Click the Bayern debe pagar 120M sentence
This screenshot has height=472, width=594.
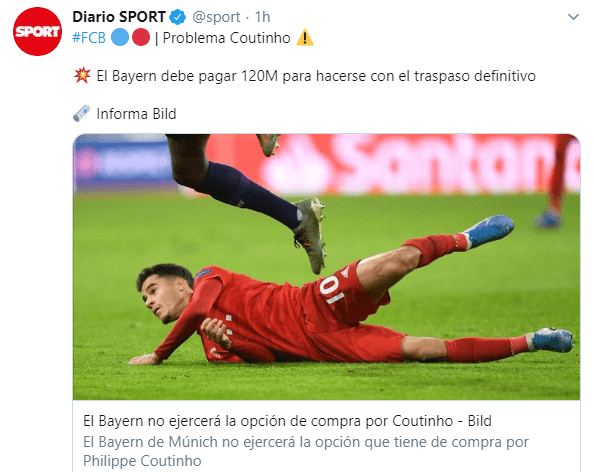pyautogui.click(x=316, y=76)
